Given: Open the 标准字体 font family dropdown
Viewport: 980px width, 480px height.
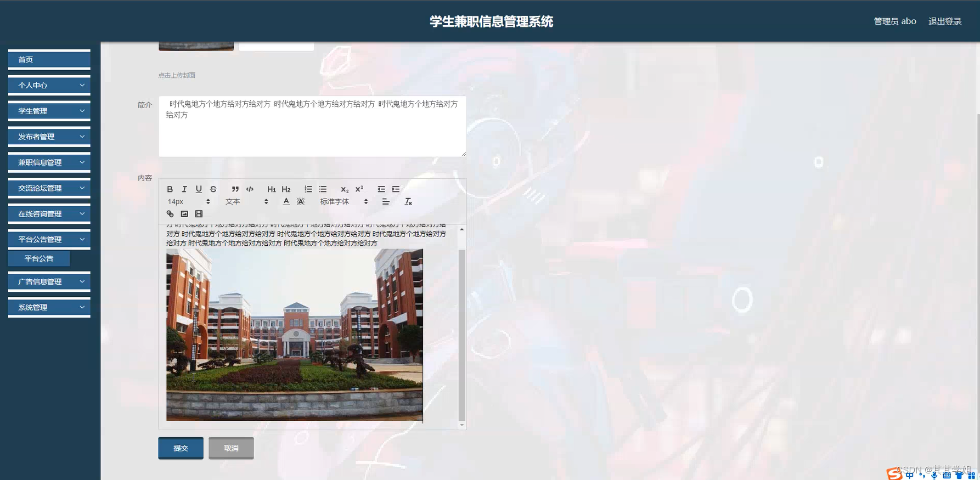Looking at the screenshot, I should [344, 202].
